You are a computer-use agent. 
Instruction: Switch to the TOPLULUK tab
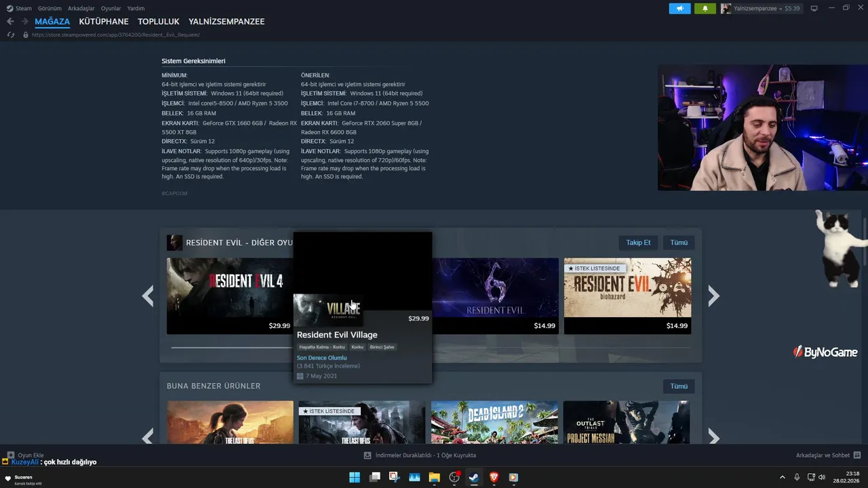[x=159, y=22]
